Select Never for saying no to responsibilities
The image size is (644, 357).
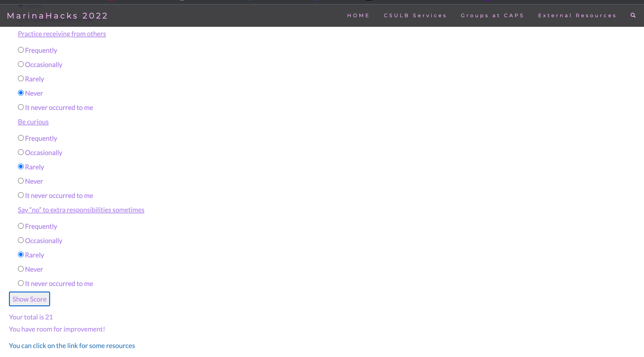coord(21,269)
